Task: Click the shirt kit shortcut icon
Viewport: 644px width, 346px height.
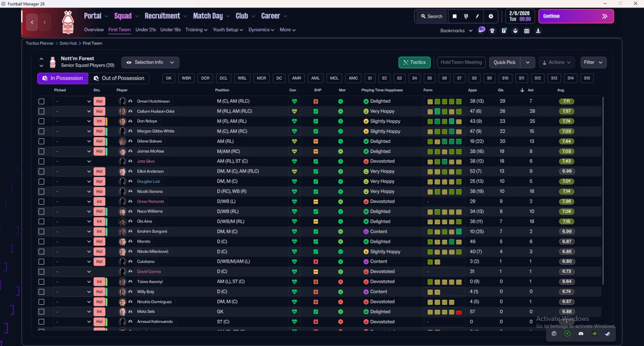Action: pyautogui.click(x=492, y=31)
